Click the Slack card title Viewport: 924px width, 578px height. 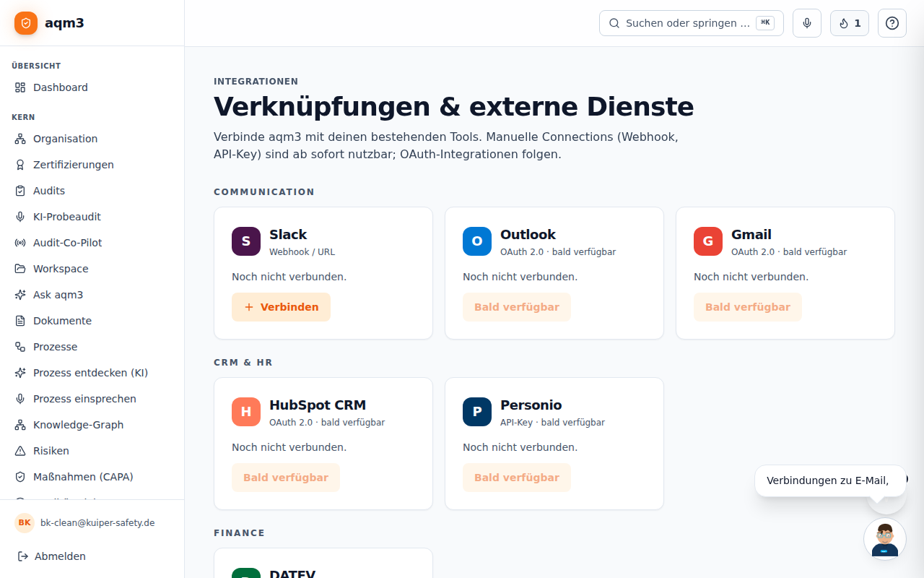[x=288, y=235]
